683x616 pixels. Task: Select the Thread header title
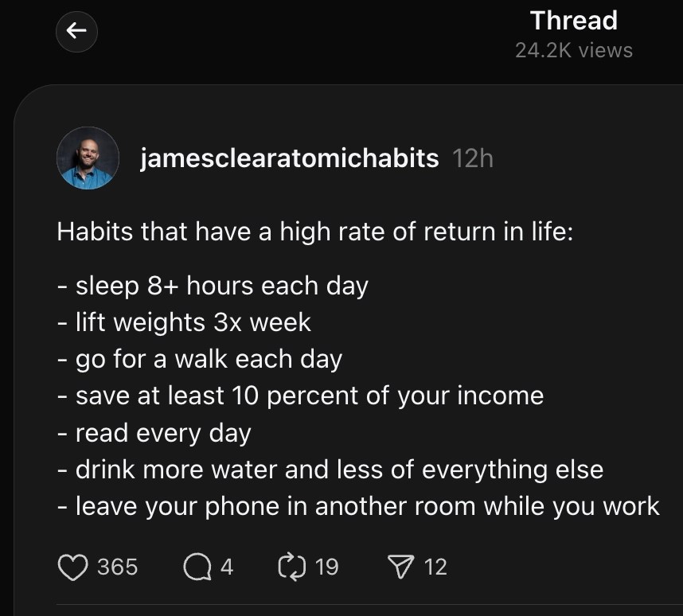coord(574,21)
